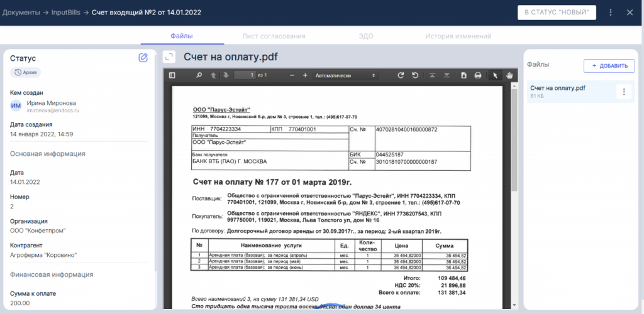
Task: Click the left panel scrollbar
Action: [x=155, y=164]
